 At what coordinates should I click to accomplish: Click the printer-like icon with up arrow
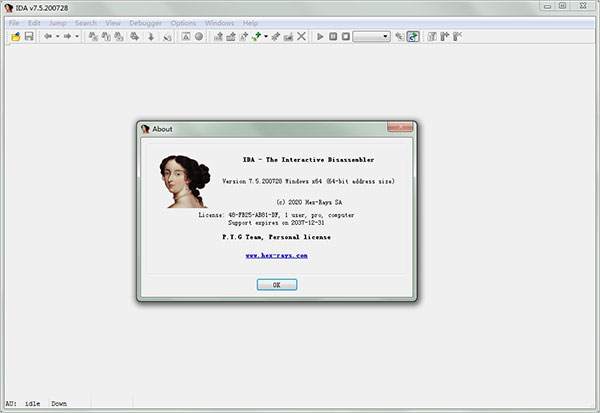click(231, 36)
